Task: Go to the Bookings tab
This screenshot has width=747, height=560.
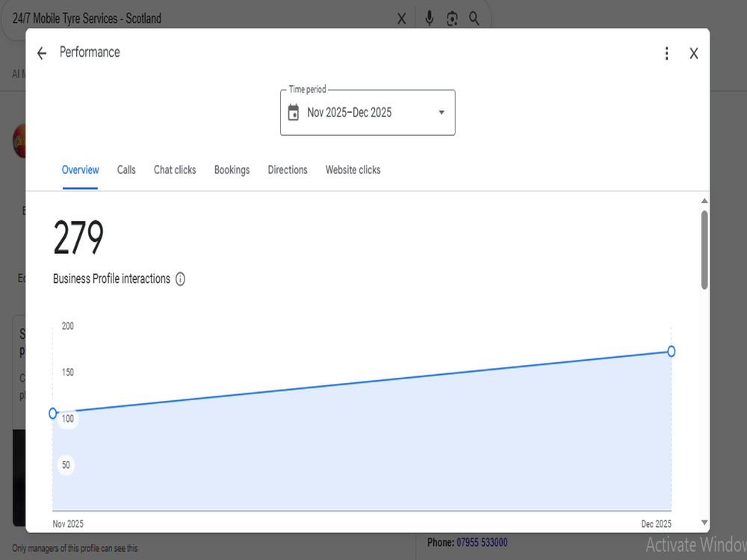Action: point(232,170)
